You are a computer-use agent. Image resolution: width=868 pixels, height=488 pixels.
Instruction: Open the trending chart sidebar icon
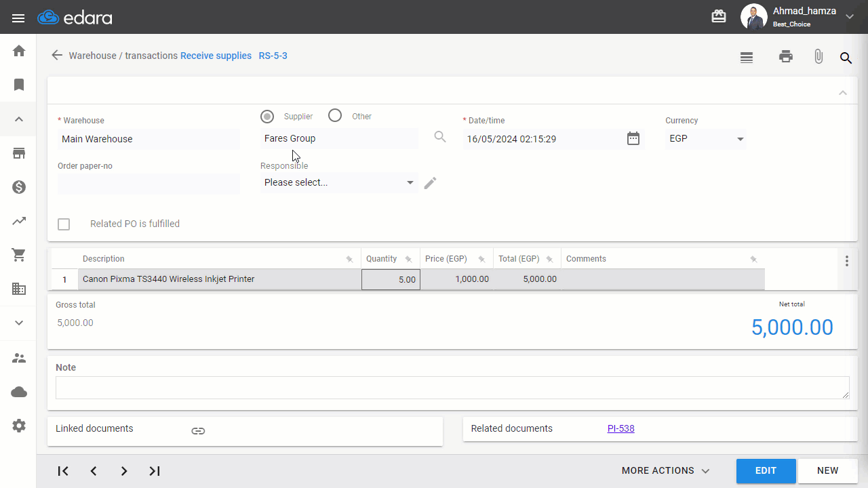tap(19, 221)
